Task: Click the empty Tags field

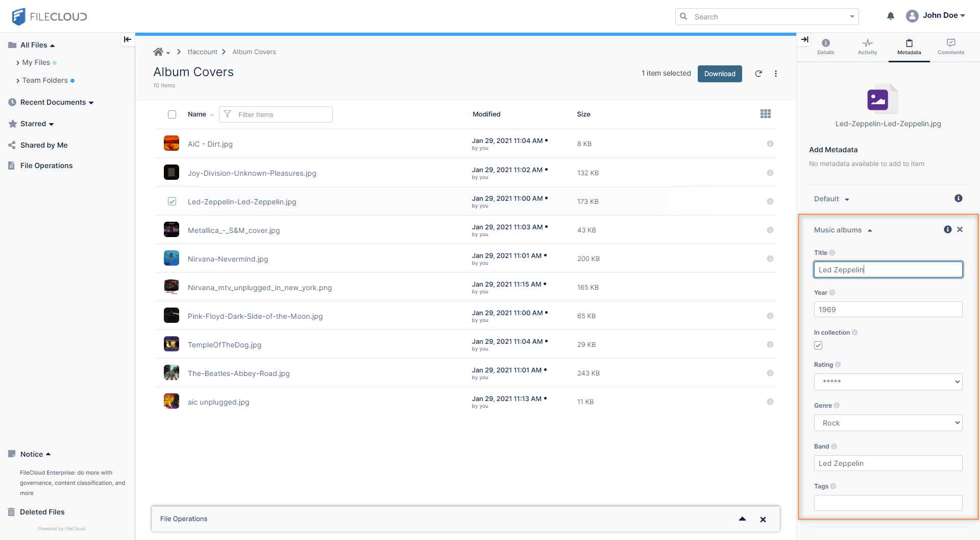Action: coord(888,503)
